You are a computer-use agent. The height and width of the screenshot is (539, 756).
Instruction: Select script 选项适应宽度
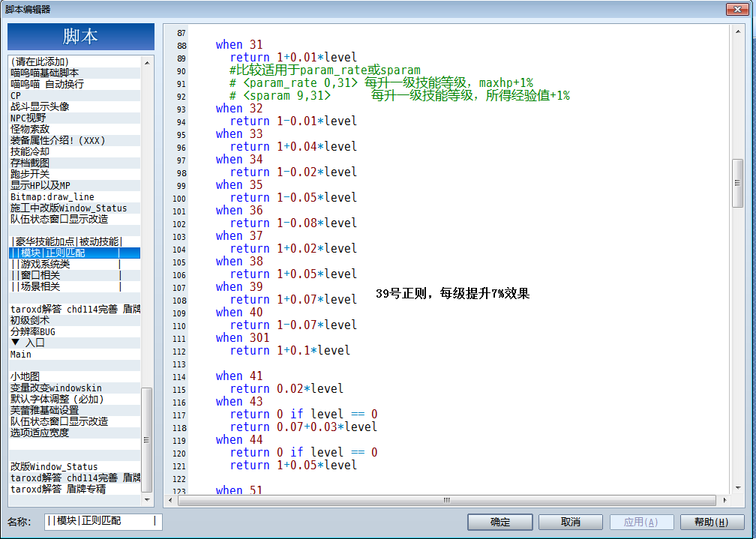[x=75, y=433]
